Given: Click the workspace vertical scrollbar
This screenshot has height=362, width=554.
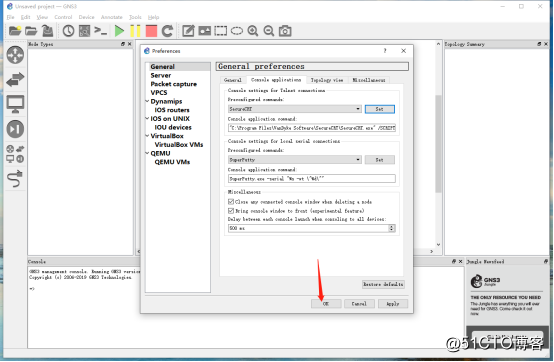Looking at the screenshot, I should (438, 144).
